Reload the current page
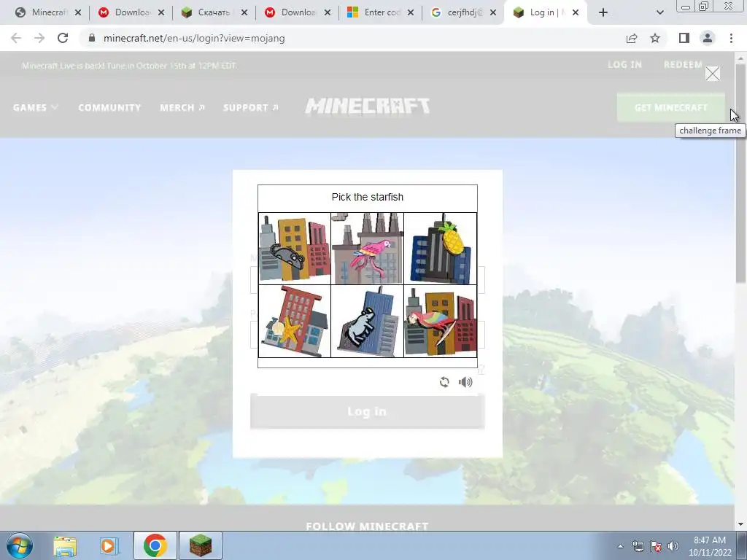The width and height of the screenshot is (747, 560). [63, 38]
